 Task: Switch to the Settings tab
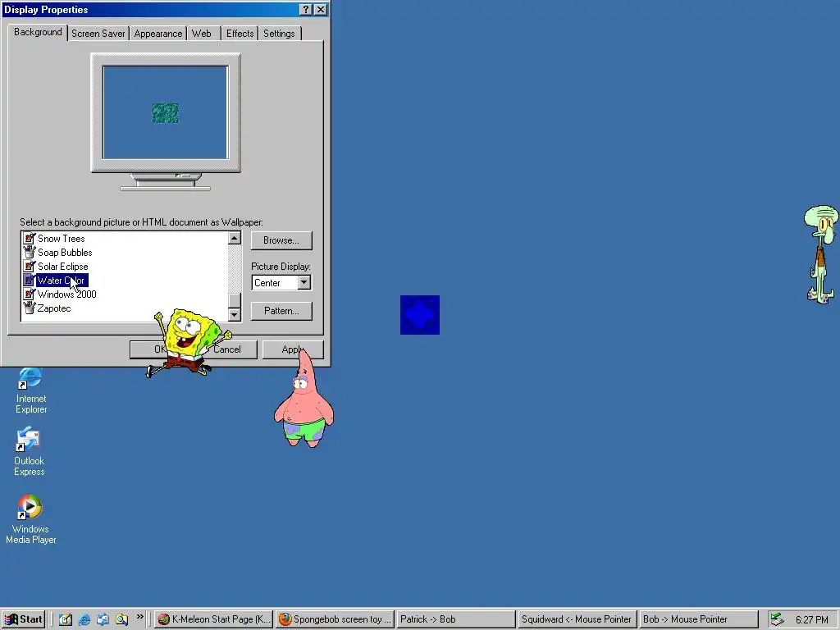(279, 33)
